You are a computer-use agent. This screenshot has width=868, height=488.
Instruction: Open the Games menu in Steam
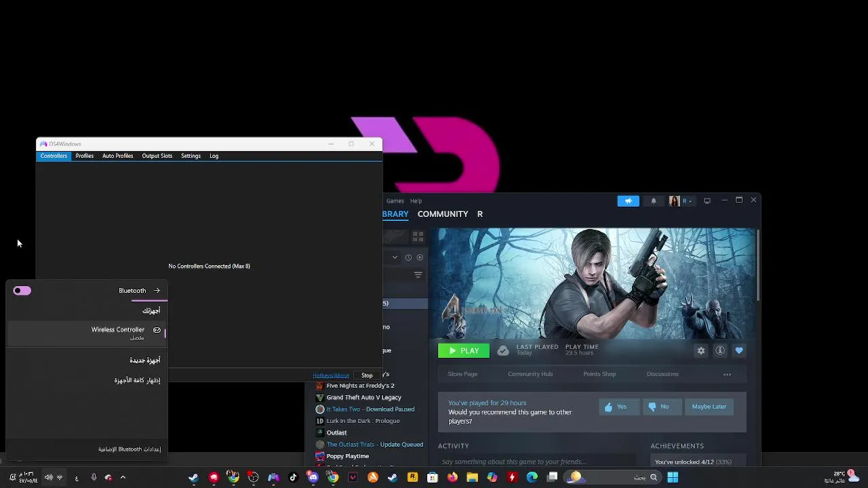click(395, 201)
